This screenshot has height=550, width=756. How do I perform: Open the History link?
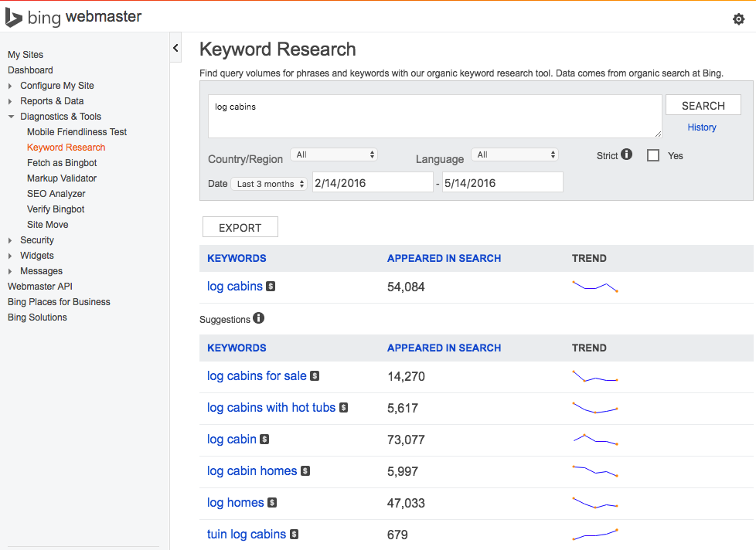pyautogui.click(x=701, y=127)
